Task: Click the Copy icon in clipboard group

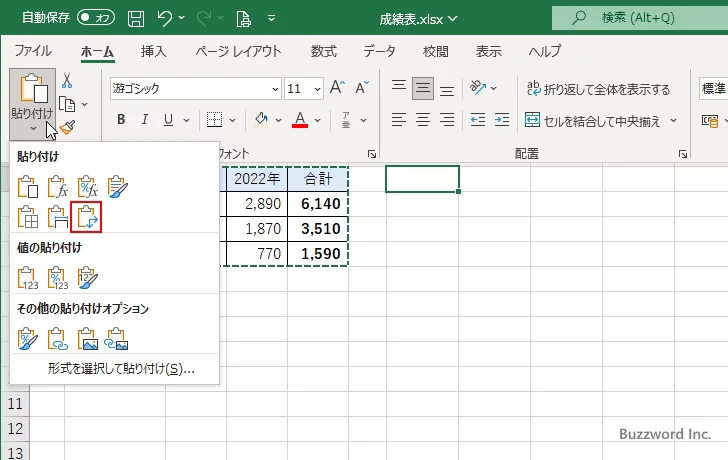Action: tap(67, 104)
